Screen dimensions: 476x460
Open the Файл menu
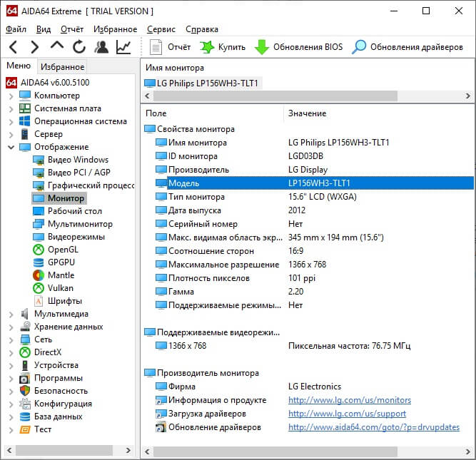tap(16, 29)
